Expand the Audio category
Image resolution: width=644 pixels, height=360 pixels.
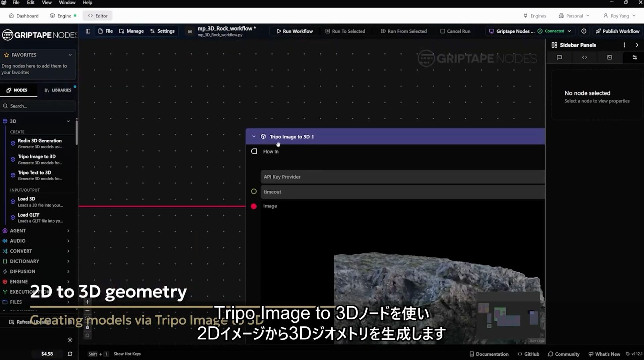coord(68,241)
